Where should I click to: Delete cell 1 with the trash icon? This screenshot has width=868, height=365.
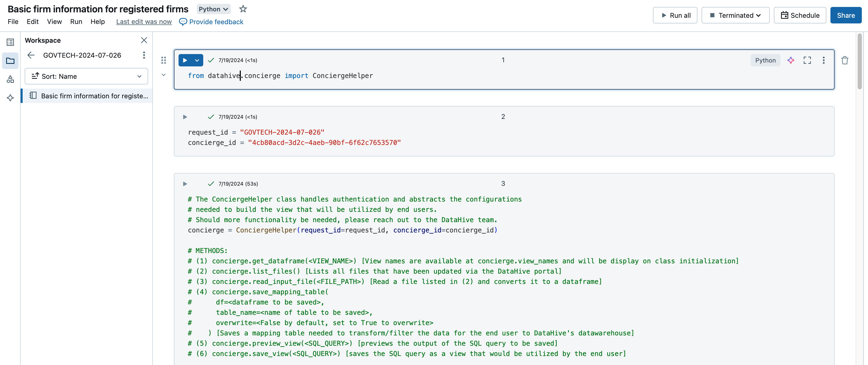click(844, 60)
